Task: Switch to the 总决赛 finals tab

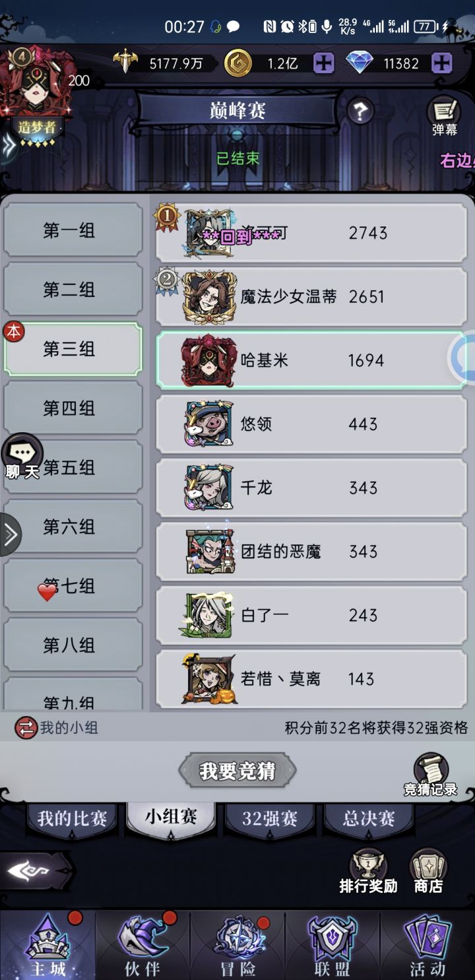Action: [369, 819]
